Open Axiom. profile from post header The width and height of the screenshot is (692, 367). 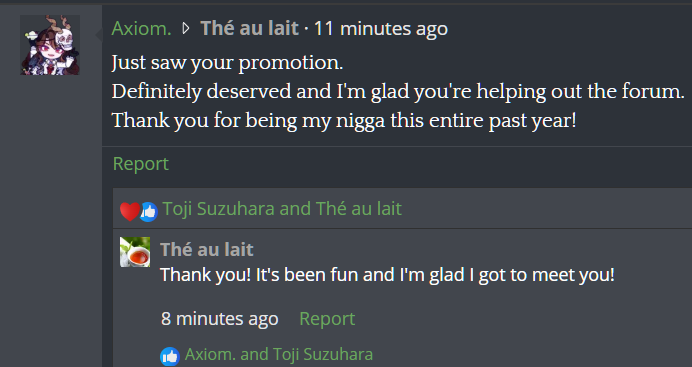click(141, 29)
